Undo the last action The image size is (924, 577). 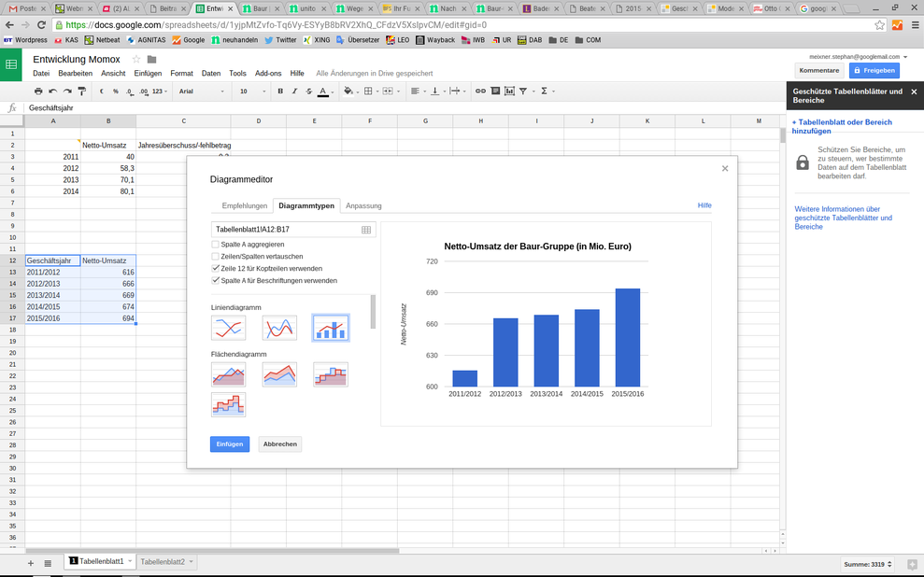tap(53, 91)
